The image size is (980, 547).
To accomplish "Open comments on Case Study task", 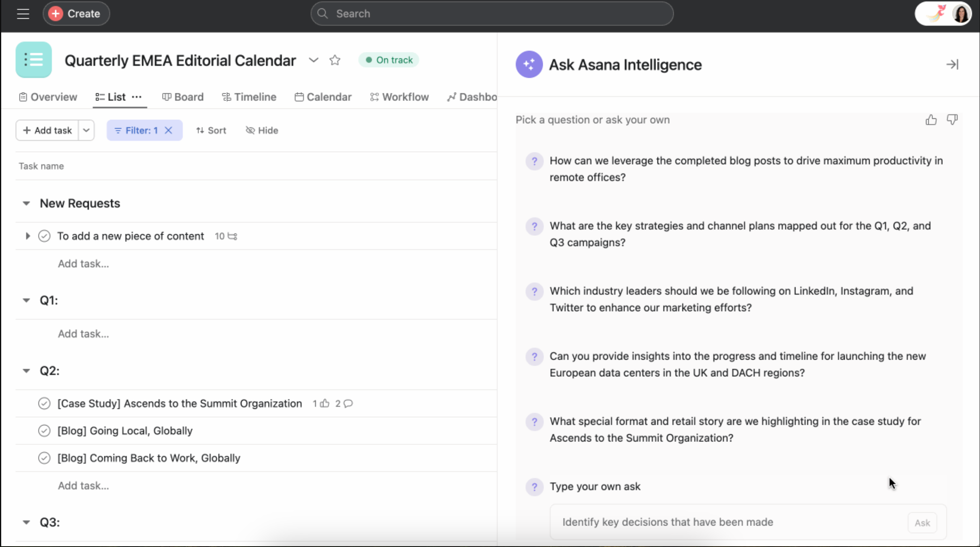I will [348, 404].
